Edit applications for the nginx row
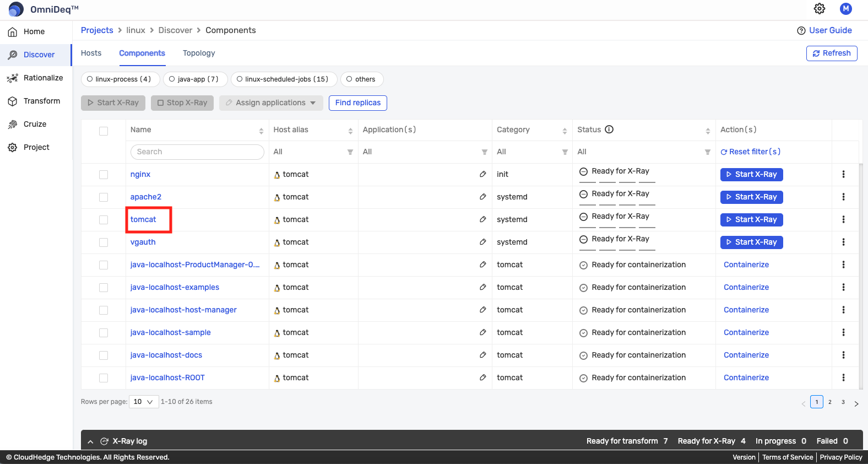 pos(483,174)
